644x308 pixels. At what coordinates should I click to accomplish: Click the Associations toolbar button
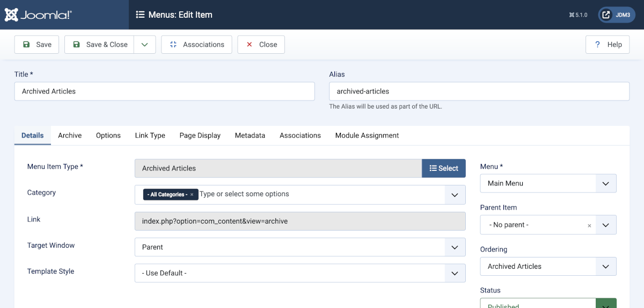(196, 45)
